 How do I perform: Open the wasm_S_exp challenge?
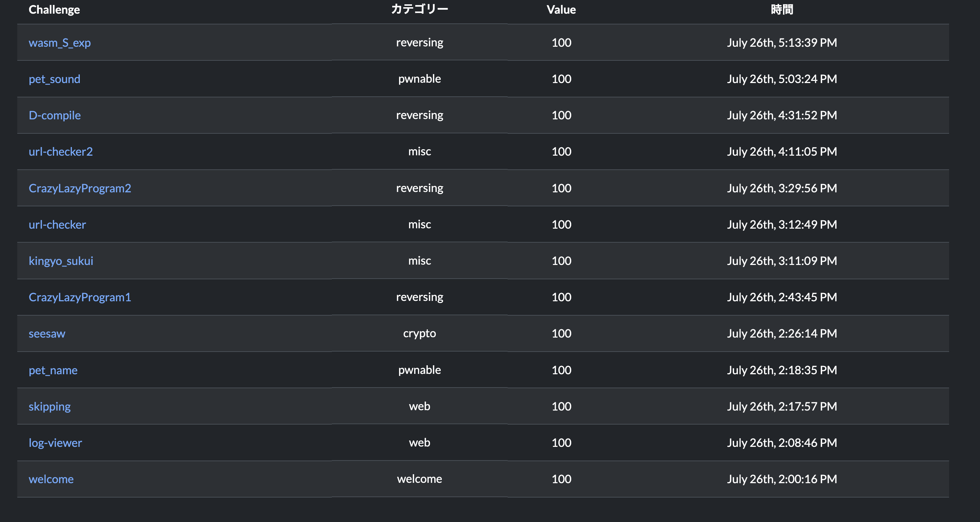pos(60,43)
